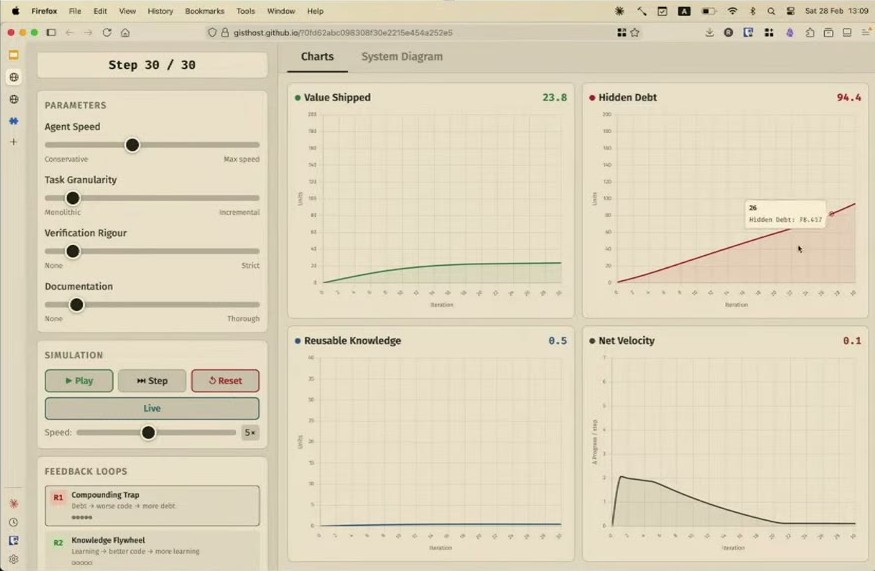The height and width of the screenshot is (571, 875).
Task: Open the Downloads panel
Action: click(709, 32)
